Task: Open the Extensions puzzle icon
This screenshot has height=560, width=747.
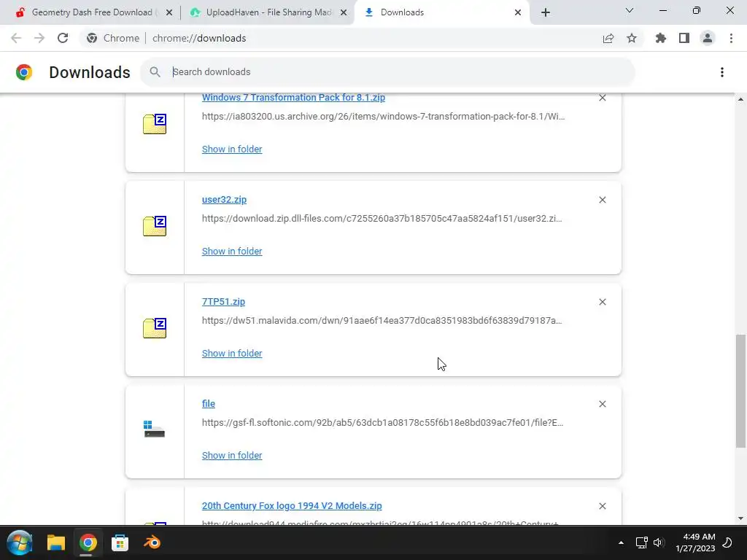Action: pyautogui.click(x=661, y=38)
